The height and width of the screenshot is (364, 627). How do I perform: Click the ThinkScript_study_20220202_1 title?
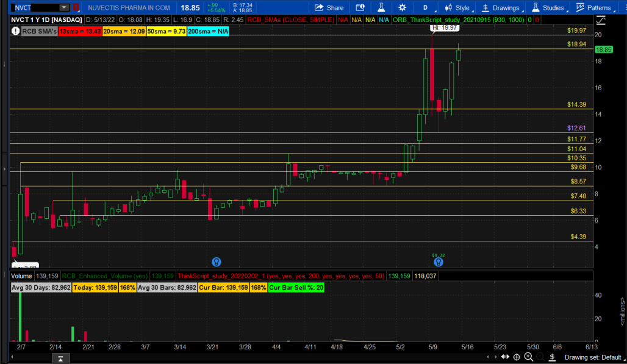(281, 276)
